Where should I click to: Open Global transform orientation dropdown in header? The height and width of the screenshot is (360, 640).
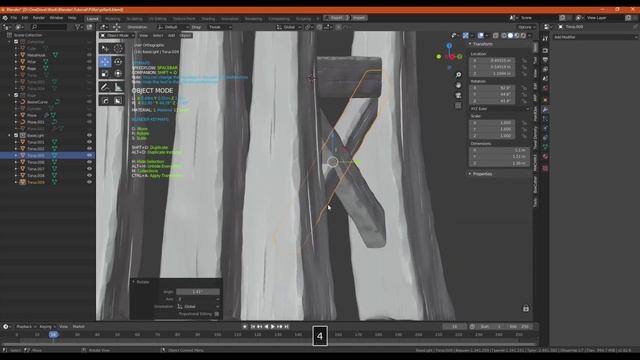point(289,27)
